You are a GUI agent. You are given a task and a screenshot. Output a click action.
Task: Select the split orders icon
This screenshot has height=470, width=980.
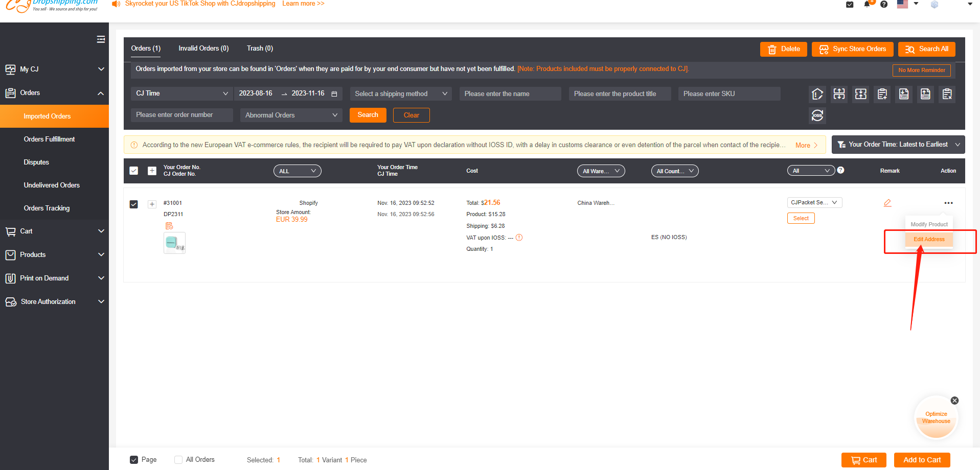pyautogui.click(x=839, y=94)
